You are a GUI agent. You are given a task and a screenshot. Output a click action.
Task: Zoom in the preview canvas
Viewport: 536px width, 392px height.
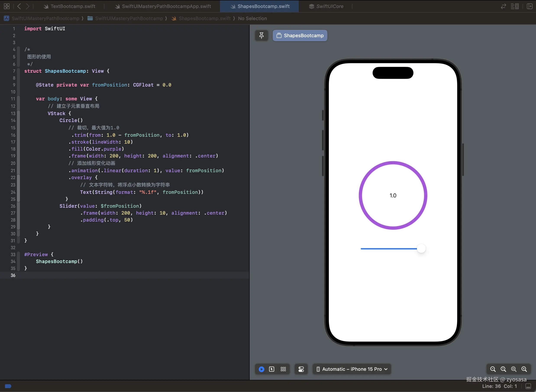coord(524,369)
